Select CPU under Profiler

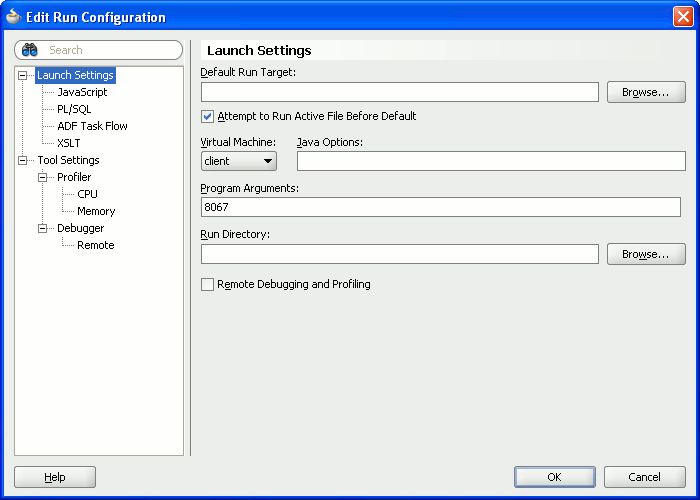point(88,194)
